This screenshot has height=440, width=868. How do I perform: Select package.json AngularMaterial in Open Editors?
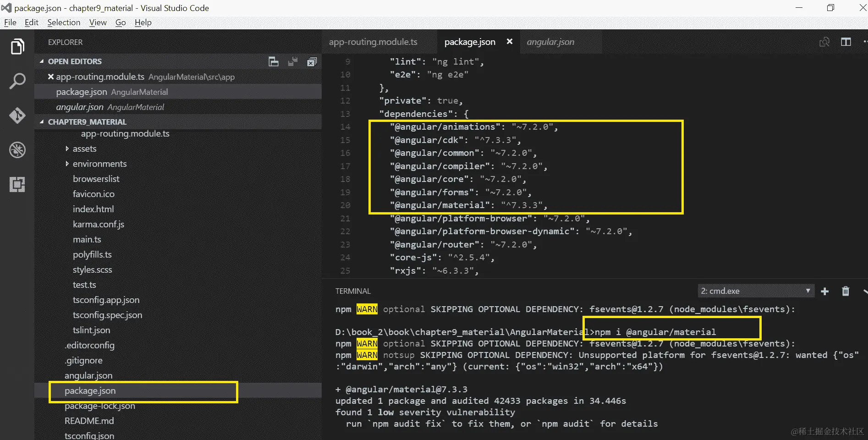[178, 92]
